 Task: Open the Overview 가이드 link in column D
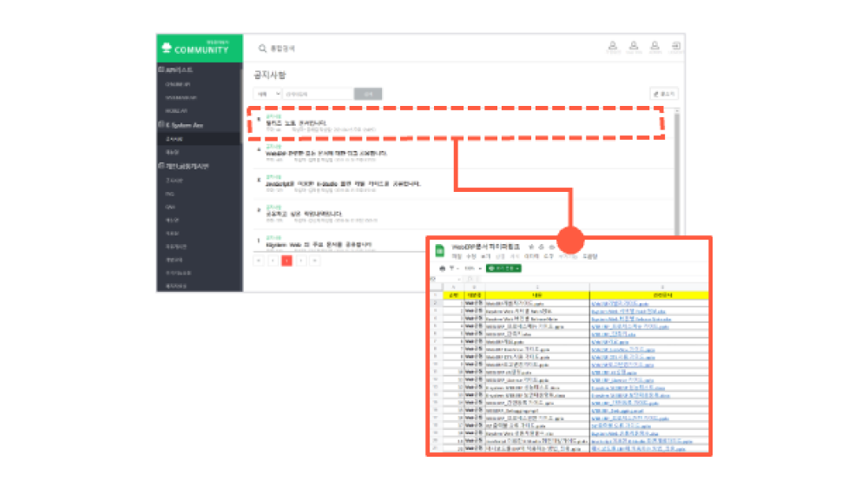pyautogui.click(x=622, y=350)
